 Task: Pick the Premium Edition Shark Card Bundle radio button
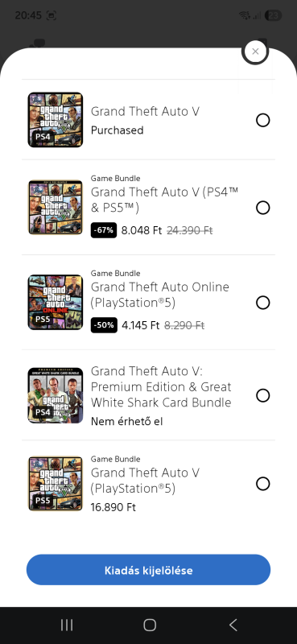(x=263, y=395)
